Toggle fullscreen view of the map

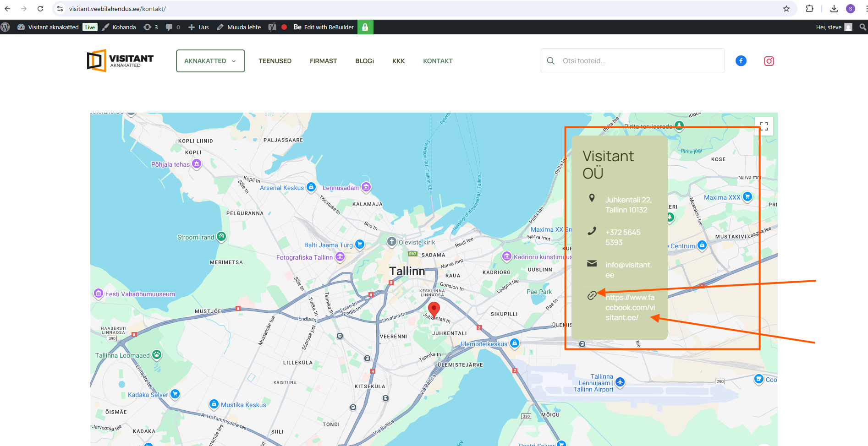[x=764, y=126]
